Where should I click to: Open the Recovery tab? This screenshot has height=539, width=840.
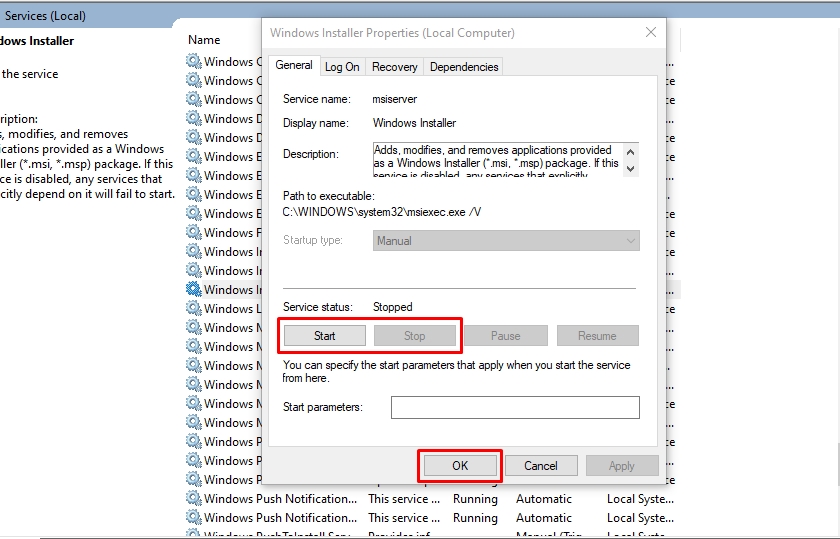point(394,67)
